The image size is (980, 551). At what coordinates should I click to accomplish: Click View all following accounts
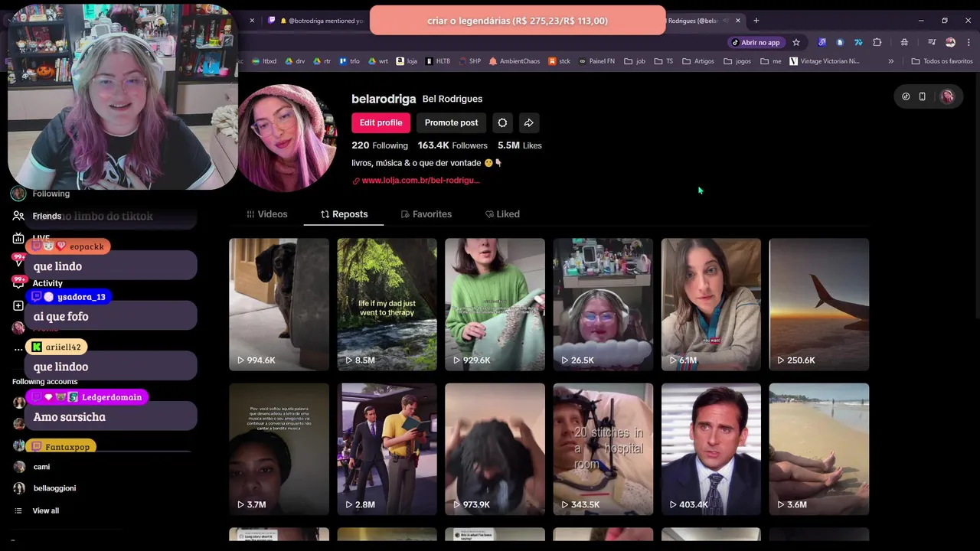pyautogui.click(x=45, y=510)
